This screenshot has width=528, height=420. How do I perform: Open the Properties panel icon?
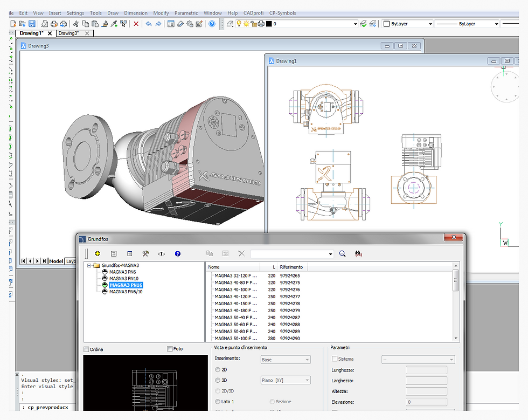coord(171,24)
